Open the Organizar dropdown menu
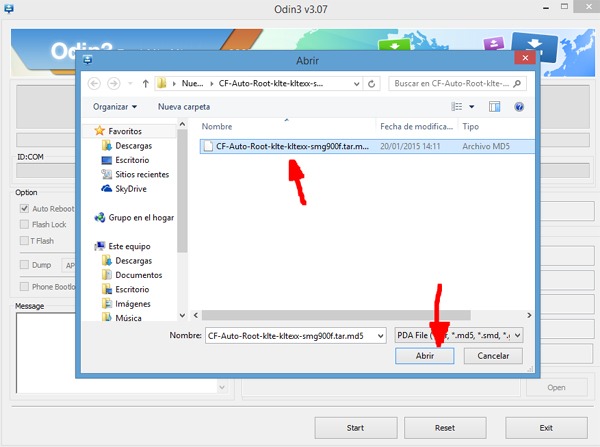Image resolution: width=600 pixels, height=447 pixels. (x=115, y=107)
